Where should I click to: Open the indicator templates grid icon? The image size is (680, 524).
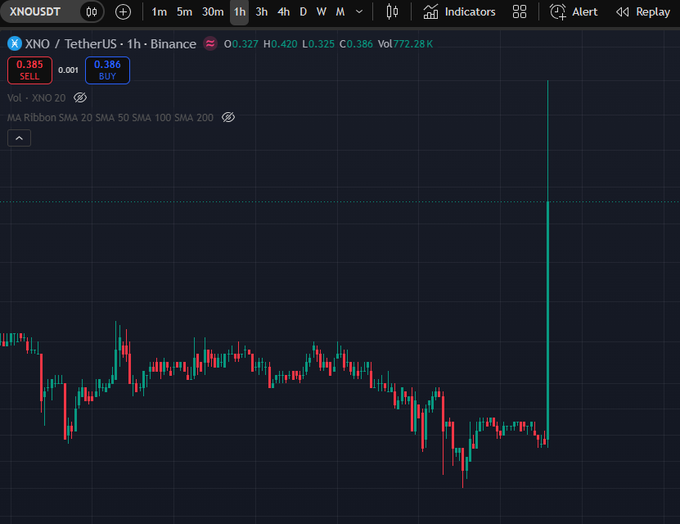(x=519, y=12)
